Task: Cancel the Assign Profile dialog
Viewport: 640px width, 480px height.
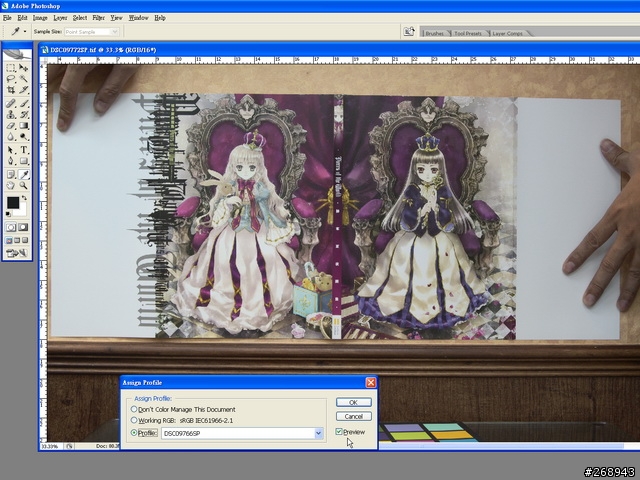Action: tap(353, 416)
